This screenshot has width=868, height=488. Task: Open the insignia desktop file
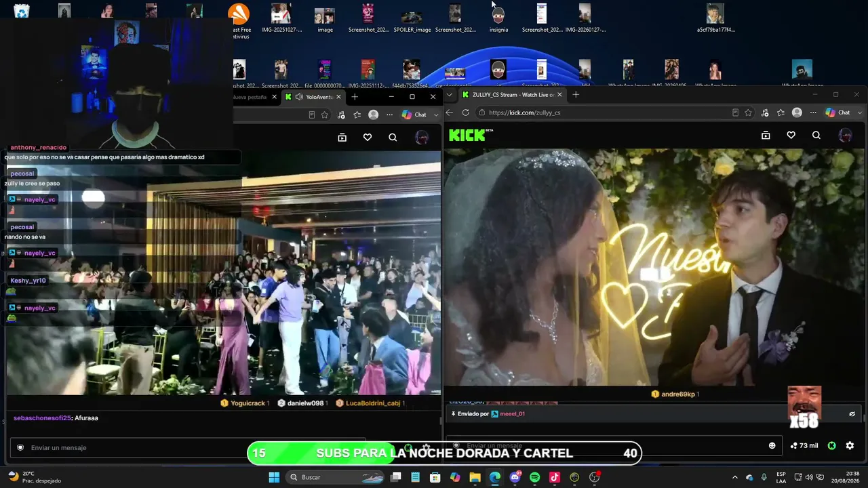498,19
